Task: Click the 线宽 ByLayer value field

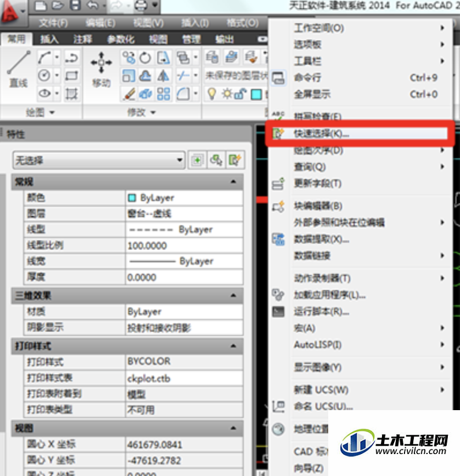Action: tap(184, 261)
